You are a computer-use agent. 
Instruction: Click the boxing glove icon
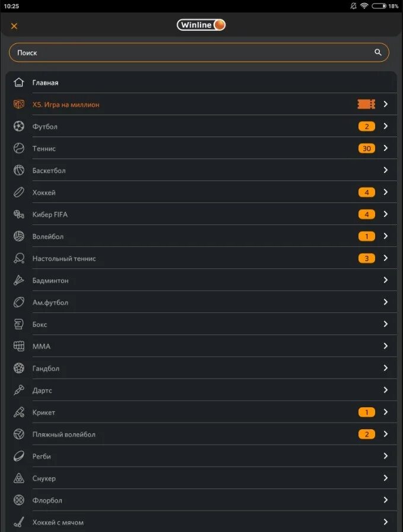(x=19, y=324)
